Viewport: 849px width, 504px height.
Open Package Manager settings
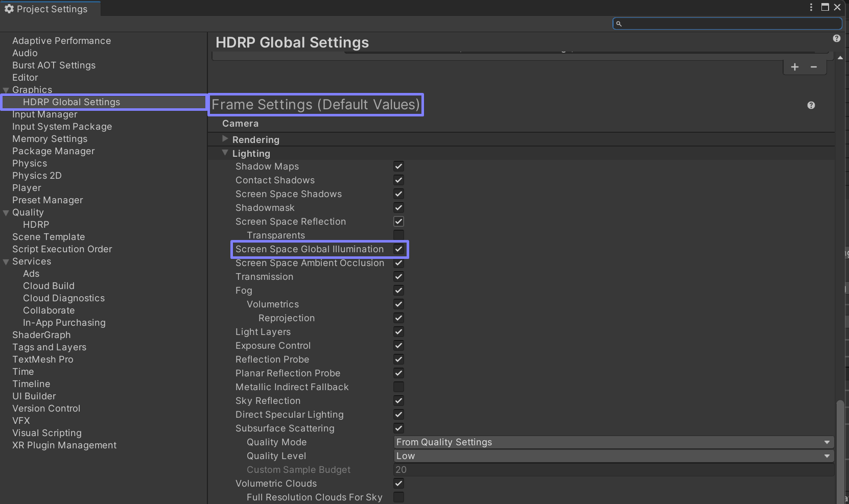point(53,151)
